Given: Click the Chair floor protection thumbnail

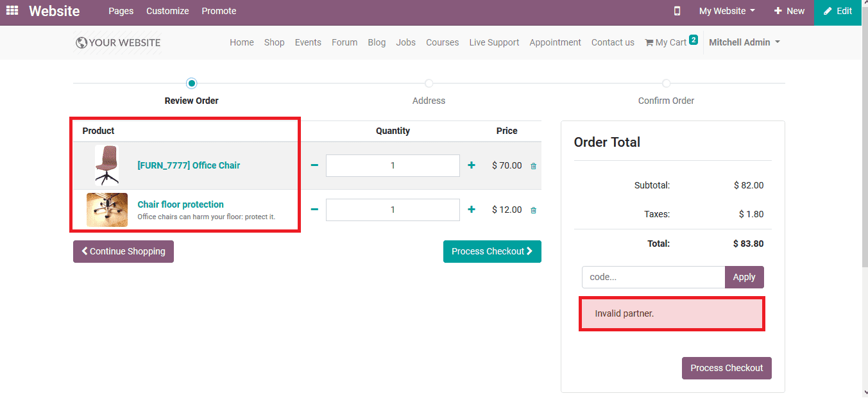Looking at the screenshot, I should [x=107, y=210].
